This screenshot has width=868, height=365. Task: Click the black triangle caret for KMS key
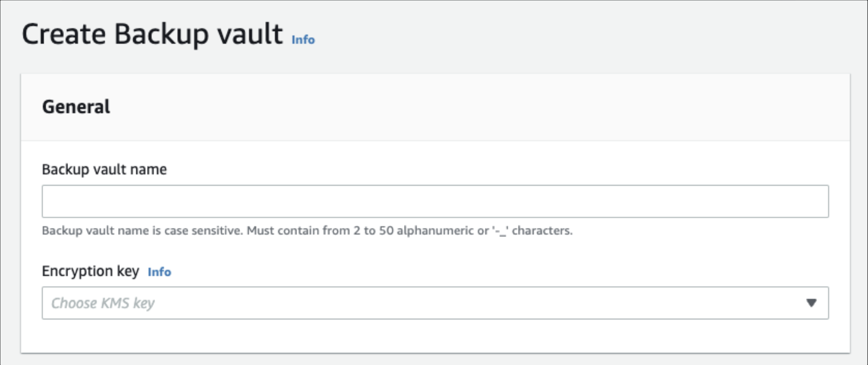(x=811, y=303)
